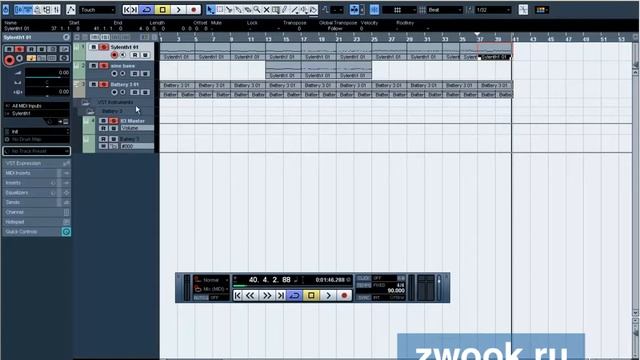The height and width of the screenshot is (360, 640).
Task: Toggle Cycle loop in the top toolbar
Action: click(x=147, y=10)
